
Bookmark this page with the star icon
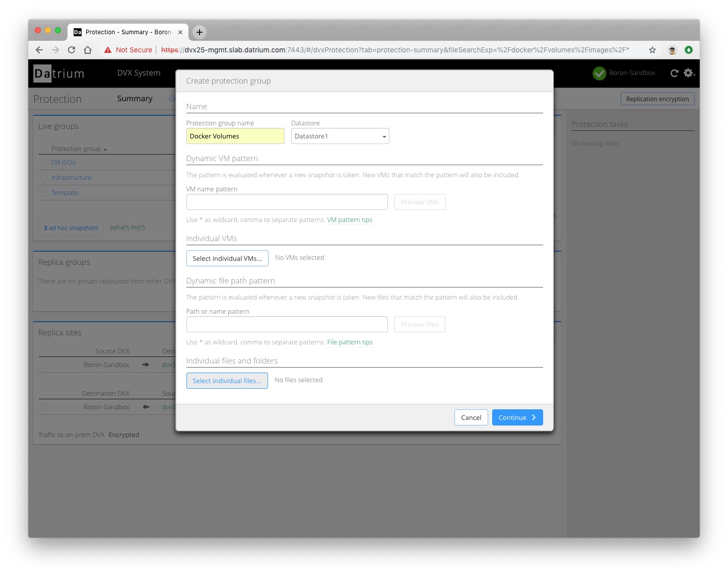tap(652, 50)
